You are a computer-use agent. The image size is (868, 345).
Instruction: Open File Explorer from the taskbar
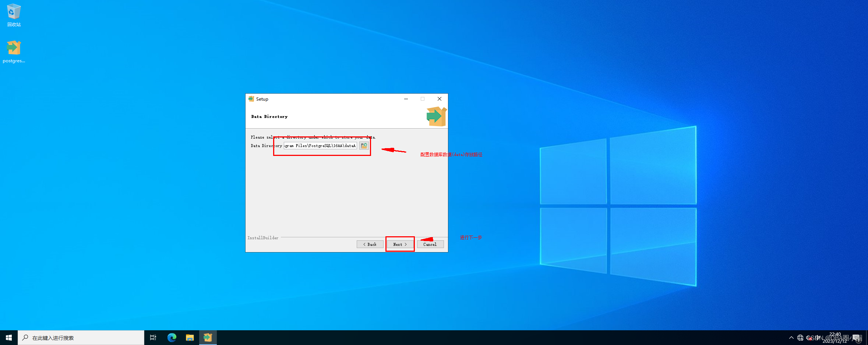pos(190,338)
